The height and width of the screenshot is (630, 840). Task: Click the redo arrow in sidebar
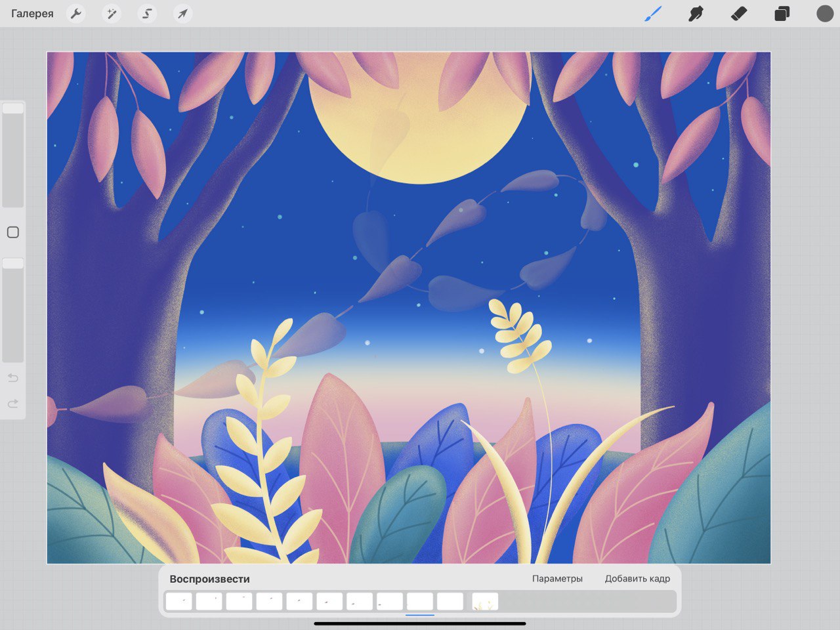(13, 404)
